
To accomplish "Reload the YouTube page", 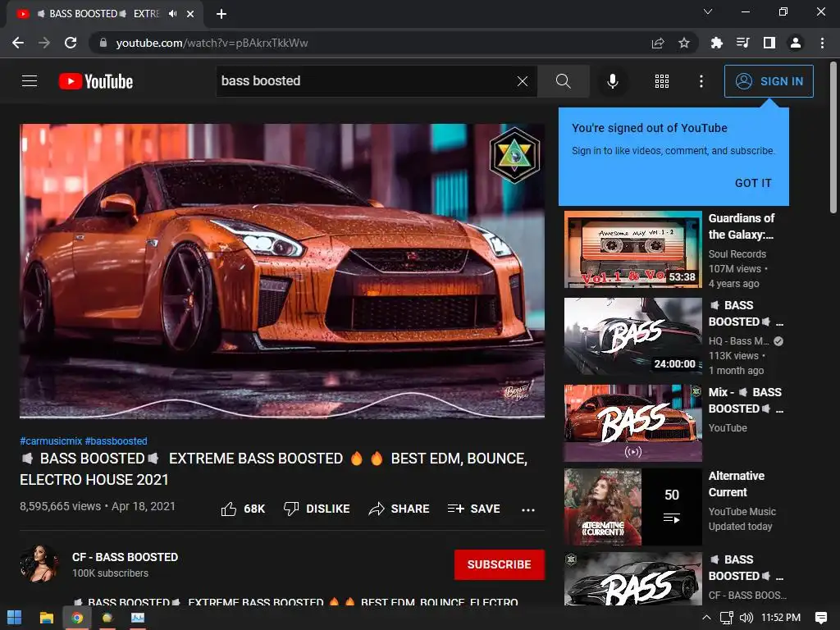I will pyautogui.click(x=71, y=43).
